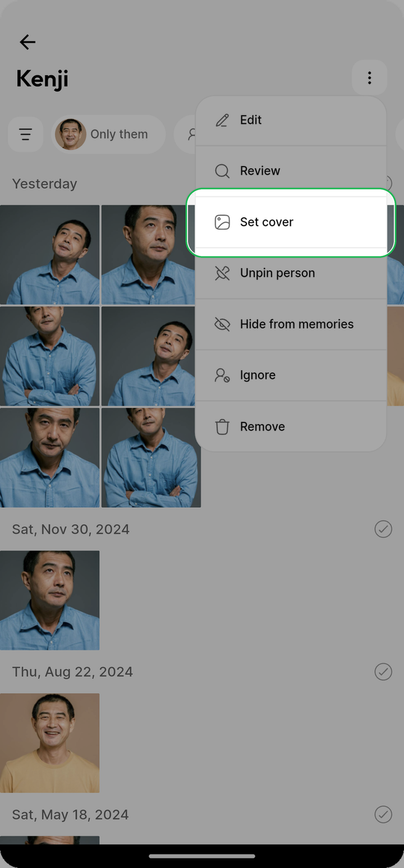Click the Yesterday date header
This screenshot has width=404, height=868.
pyautogui.click(x=44, y=184)
